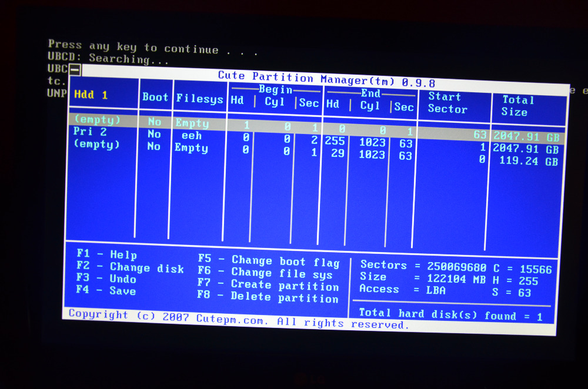Click the cylinders value "15566"
The height and width of the screenshot is (389, 588).
coord(536,270)
